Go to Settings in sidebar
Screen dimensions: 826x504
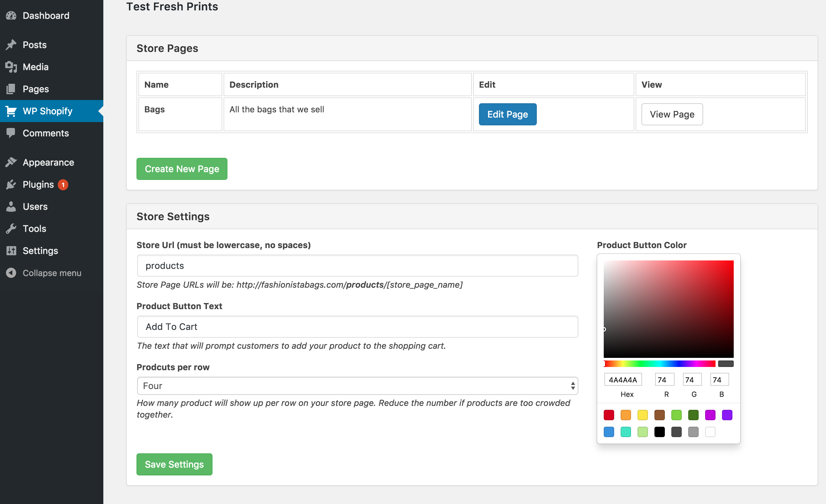40,251
